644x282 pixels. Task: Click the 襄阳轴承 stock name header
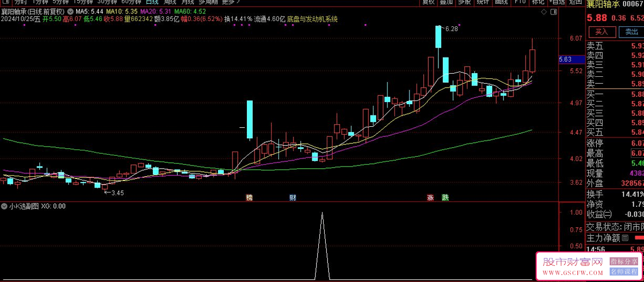604,5
